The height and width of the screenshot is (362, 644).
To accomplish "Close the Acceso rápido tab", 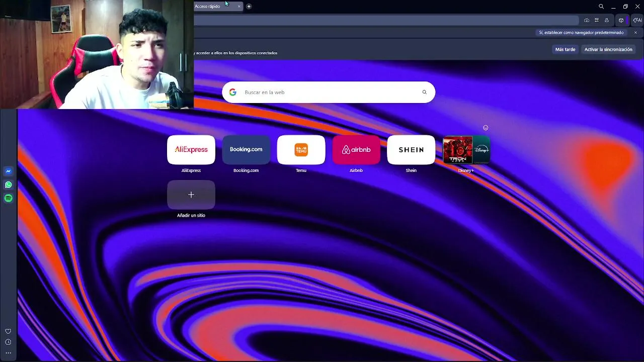I will click(239, 6).
